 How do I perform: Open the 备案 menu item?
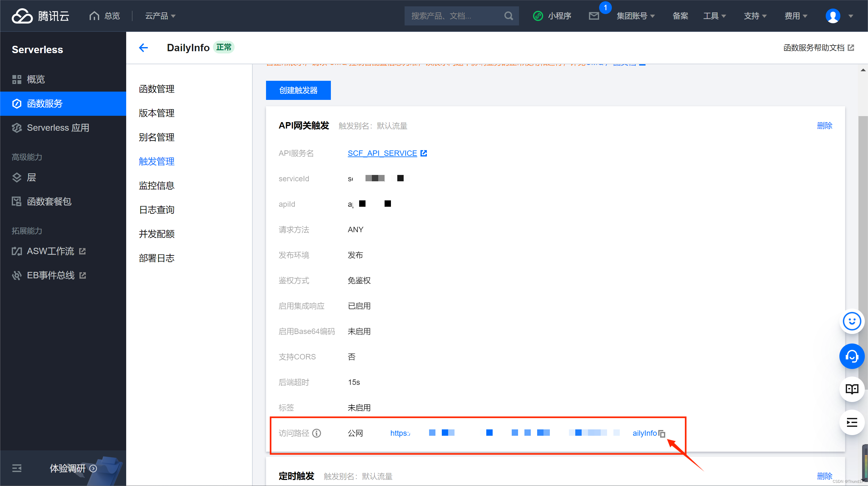(x=680, y=16)
